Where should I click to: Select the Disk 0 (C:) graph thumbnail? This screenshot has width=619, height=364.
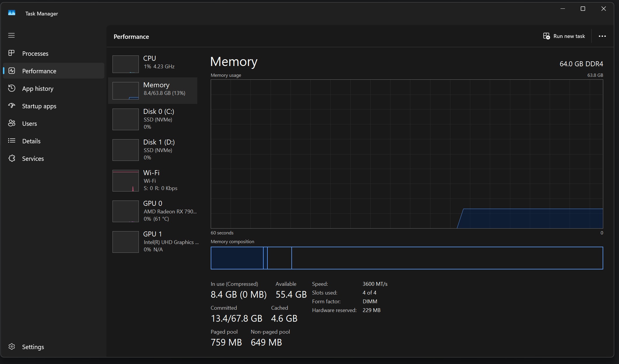tap(126, 119)
